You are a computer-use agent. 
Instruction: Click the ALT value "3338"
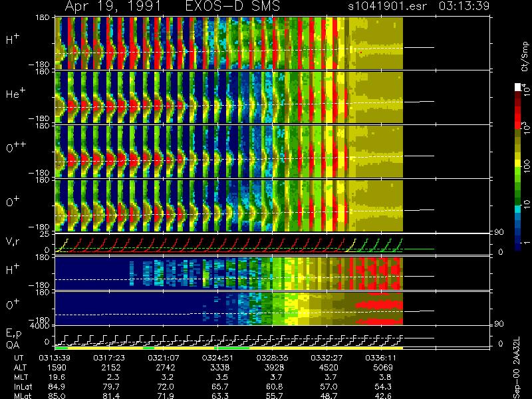tap(220, 368)
